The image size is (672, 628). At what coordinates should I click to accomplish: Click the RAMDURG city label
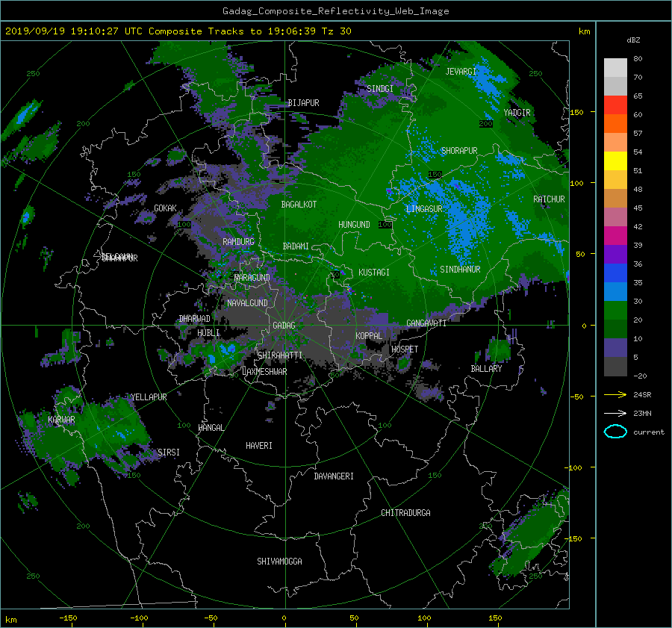point(238,242)
